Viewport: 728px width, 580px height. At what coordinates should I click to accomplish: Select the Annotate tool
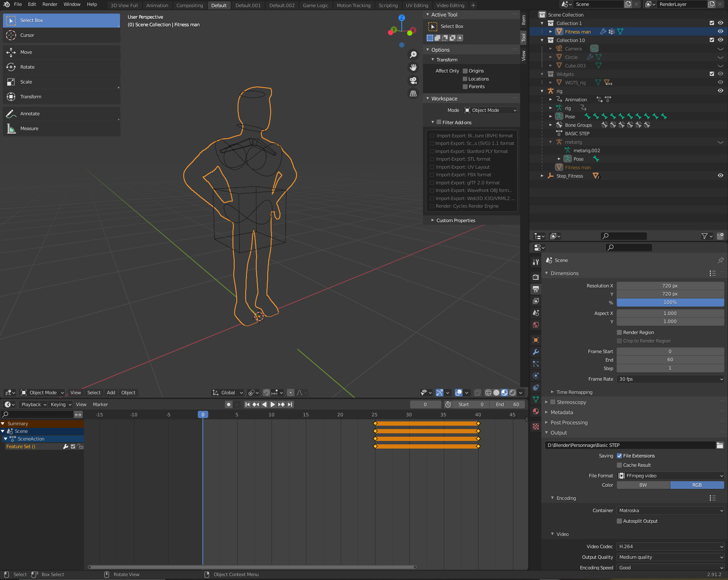[62, 114]
